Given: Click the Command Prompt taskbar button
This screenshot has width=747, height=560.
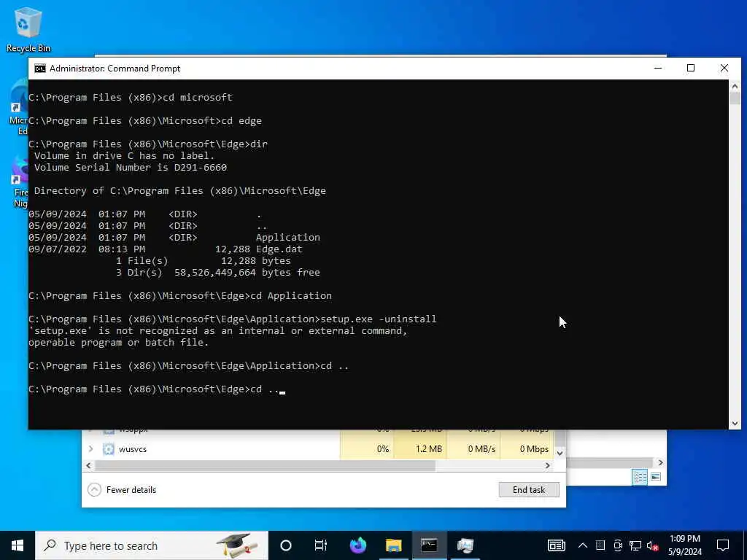Looking at the screenshot, I should click(429, 545).
